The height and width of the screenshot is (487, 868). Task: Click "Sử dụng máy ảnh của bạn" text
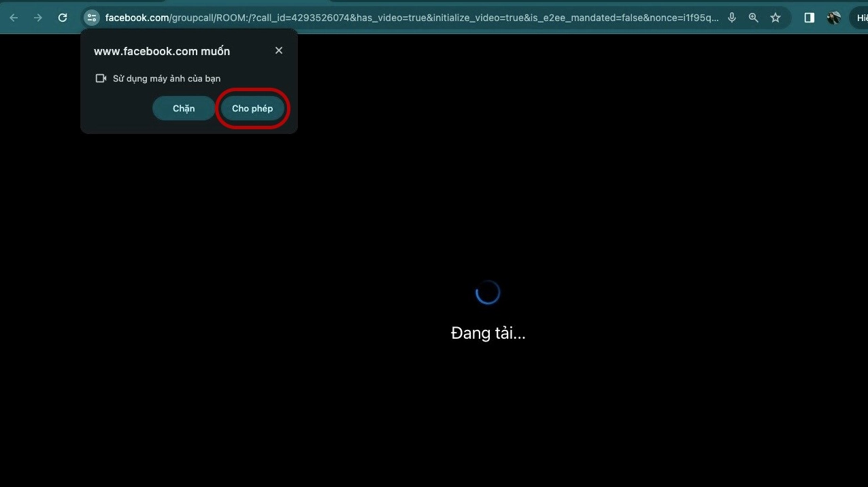tap(167, 78)
